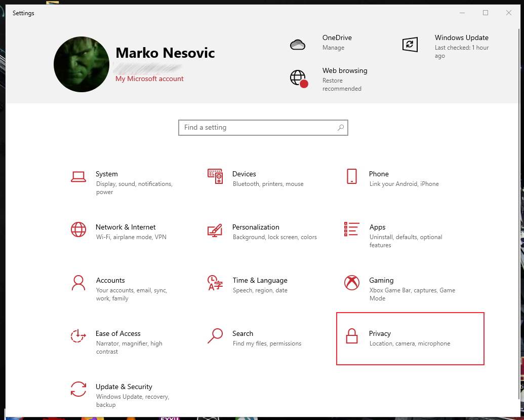Click the Web browsing globe icon

(x=298, y=79)
